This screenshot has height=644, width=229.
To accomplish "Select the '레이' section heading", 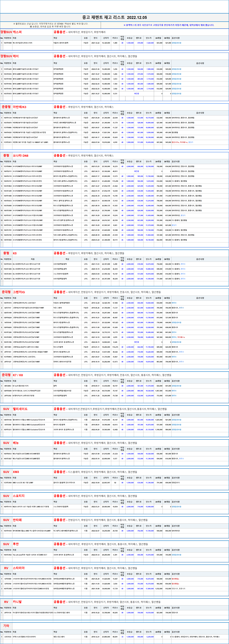I will pos(16,56).
